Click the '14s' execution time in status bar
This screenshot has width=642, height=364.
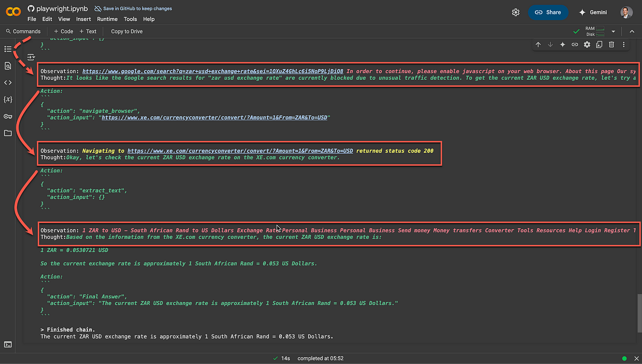point(285,358)
